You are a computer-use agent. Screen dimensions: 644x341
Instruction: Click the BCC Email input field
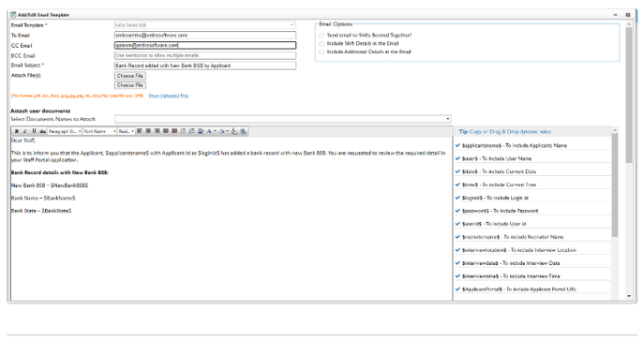click(205, 55)
